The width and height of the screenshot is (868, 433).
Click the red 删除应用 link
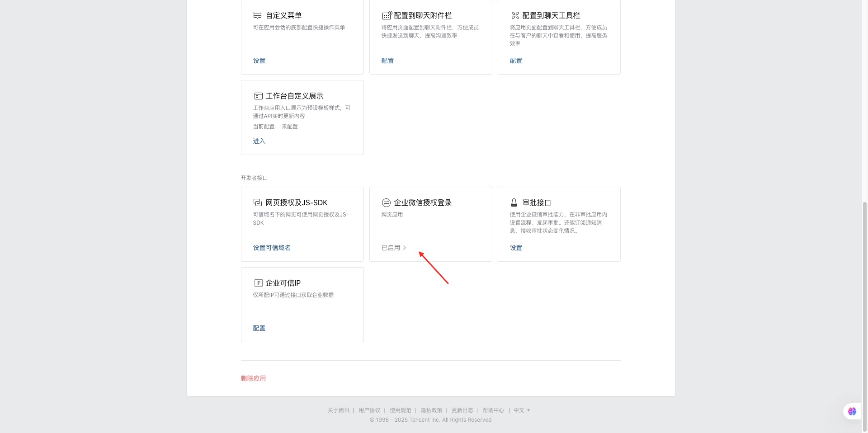click(253, 378)
